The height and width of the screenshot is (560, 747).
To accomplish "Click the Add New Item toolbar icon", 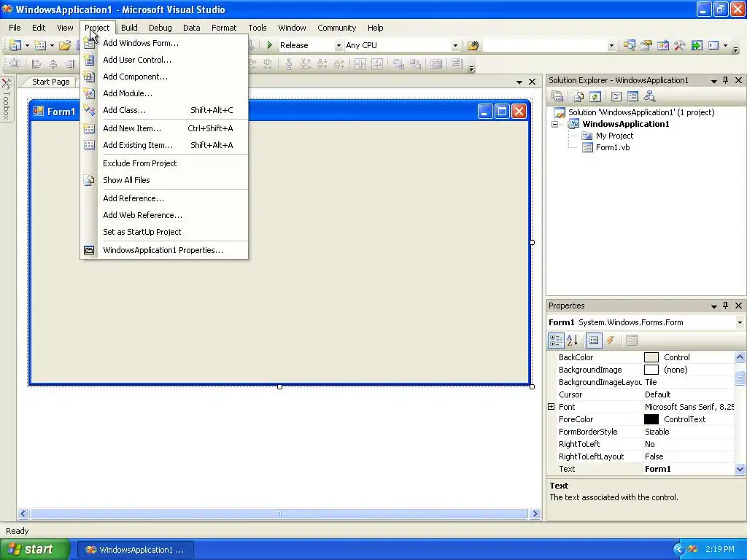I will (40, 45).
